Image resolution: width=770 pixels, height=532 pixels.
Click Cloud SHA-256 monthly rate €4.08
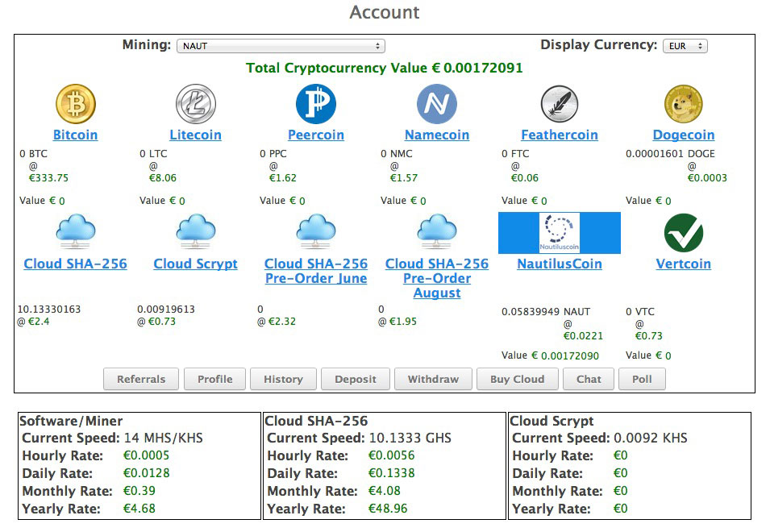(385, 491)
